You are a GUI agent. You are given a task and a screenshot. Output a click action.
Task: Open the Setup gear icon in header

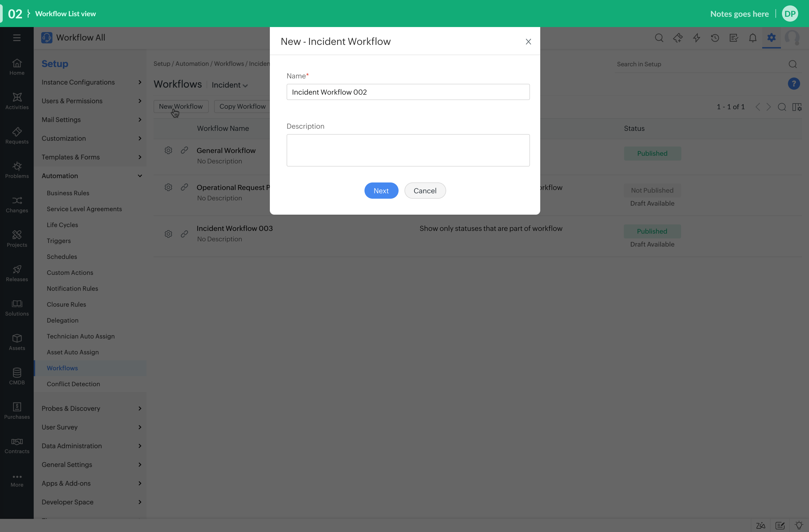[771, 37]
